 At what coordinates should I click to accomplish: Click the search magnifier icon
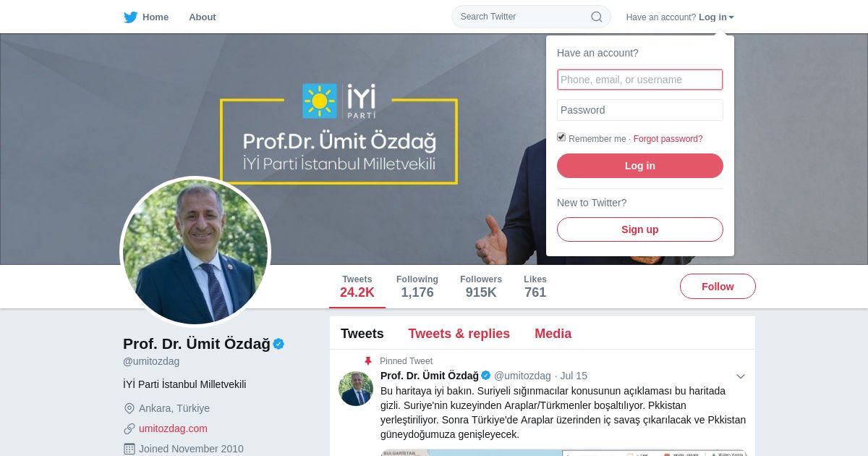(597, 17)
